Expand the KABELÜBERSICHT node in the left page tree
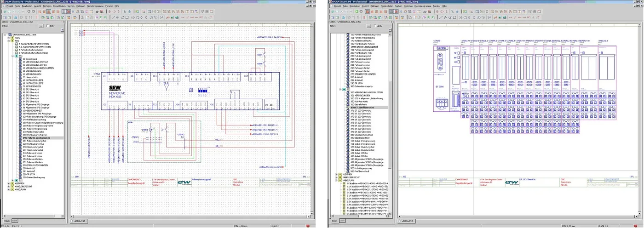The width and height of the screenshot is (644, 228). [9, 186]
